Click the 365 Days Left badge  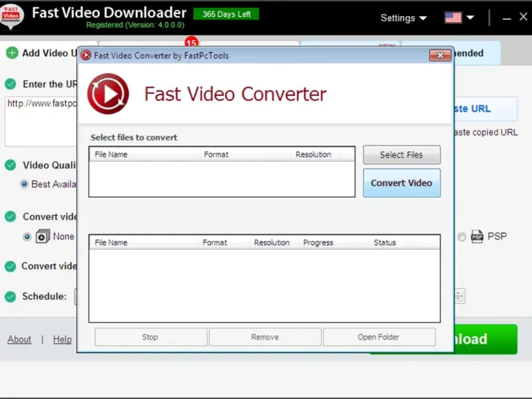226,14
